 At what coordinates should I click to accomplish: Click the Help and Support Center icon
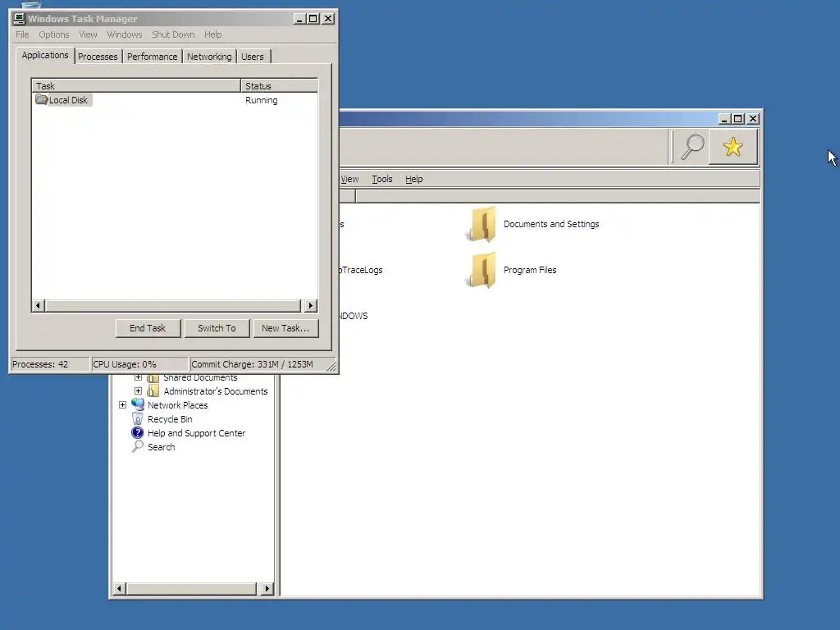pyautogui.click(x=138, y=432)
